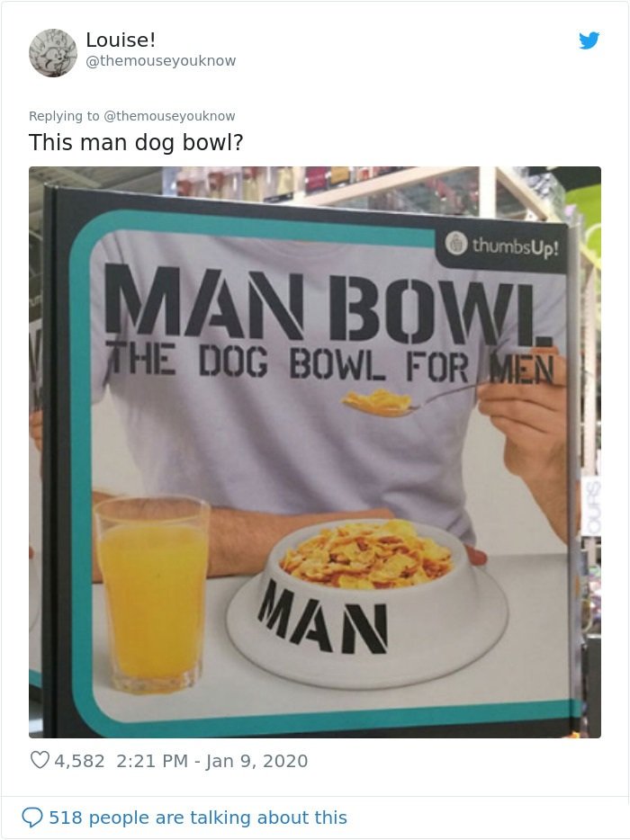Click the 'Replying to' label text
Viewport: 630px width, 840px height.
tap(64, 116)
